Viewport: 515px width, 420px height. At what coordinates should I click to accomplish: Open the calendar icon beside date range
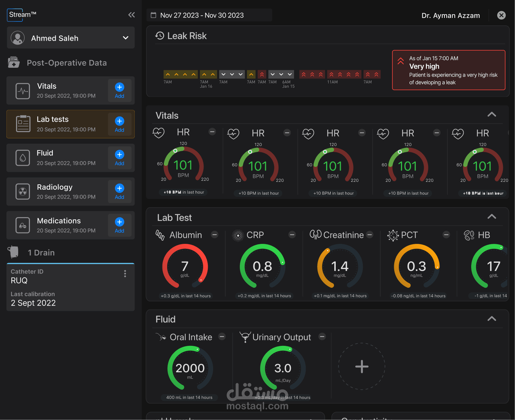[x=154, y=15]
